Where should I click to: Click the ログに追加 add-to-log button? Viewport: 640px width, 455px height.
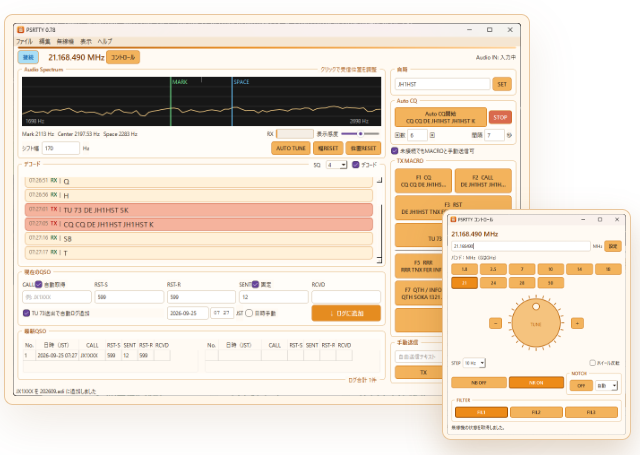346,313
